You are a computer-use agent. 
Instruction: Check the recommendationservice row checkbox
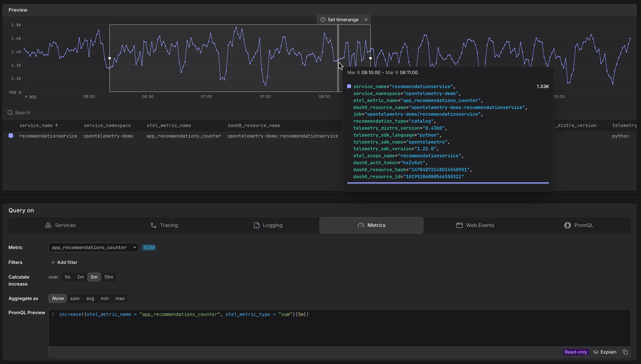11,136
